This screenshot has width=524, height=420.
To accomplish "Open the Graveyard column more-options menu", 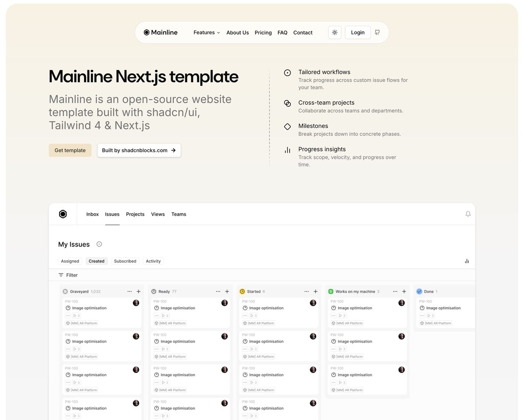I will [129, 291].
